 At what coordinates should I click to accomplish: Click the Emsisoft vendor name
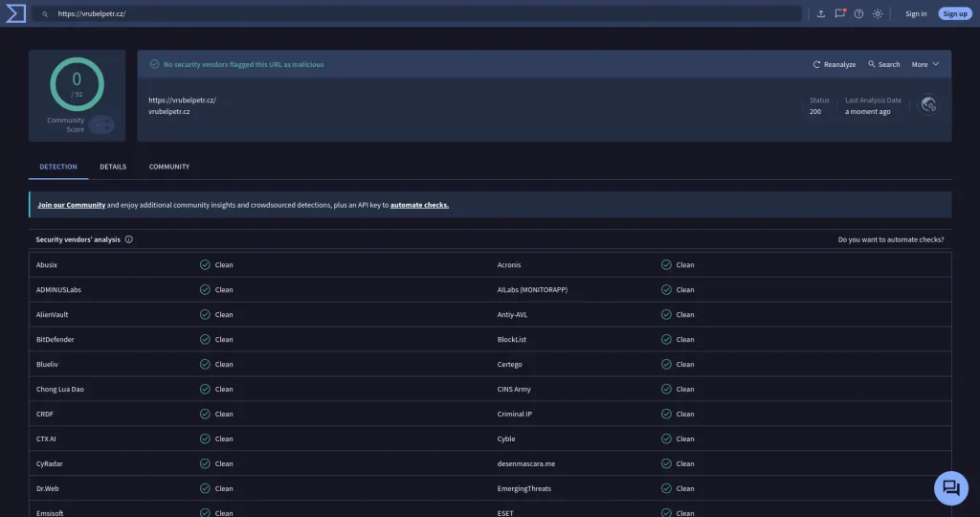(x=50, y=512)
